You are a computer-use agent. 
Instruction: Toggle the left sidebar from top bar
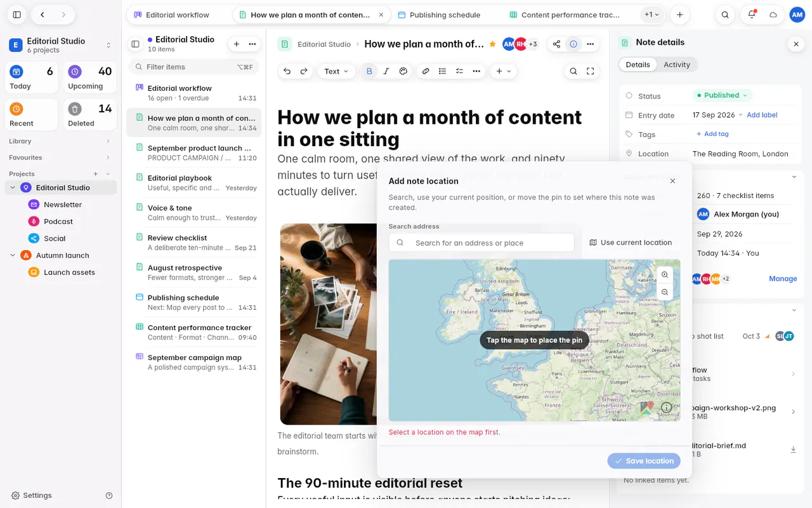[x=17, y=15]
